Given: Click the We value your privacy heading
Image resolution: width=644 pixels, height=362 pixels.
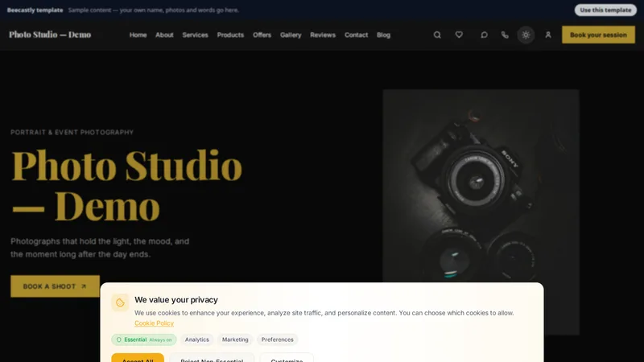Looking at the screenshot, I should click(x=176, y=299).
